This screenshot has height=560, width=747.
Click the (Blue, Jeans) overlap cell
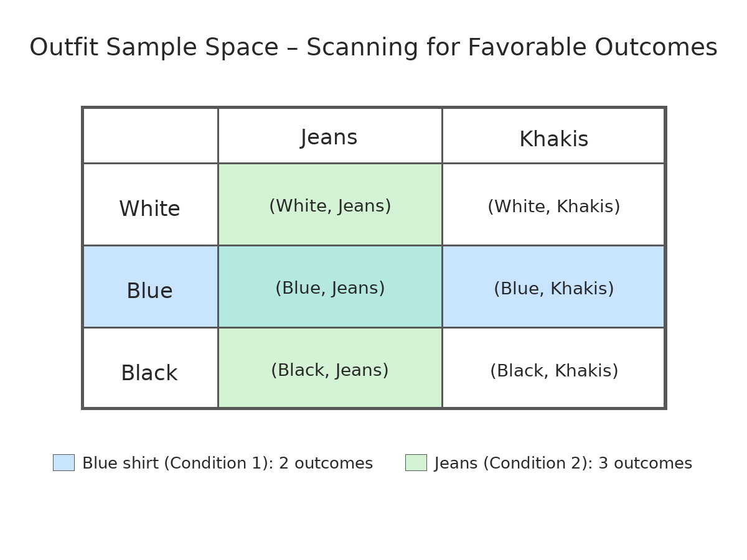click(330, 287)
